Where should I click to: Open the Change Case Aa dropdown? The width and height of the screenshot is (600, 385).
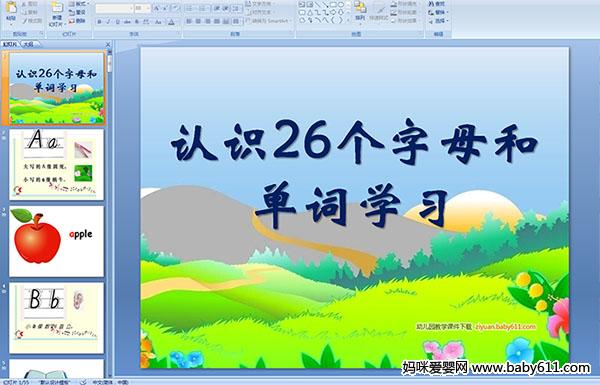tap(158, 22)
